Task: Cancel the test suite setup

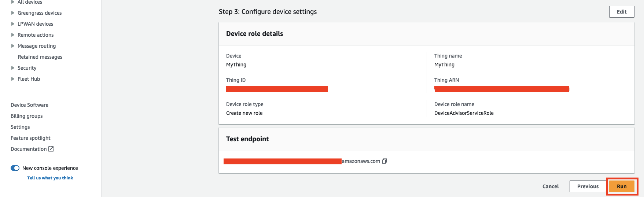Action: pyautogui.click(x=551, y=186)
